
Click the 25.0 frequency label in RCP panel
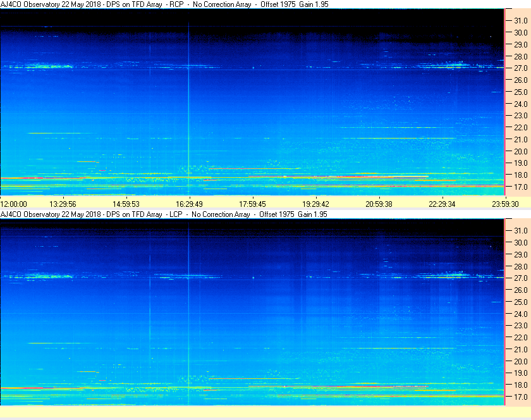pos(521,92)
